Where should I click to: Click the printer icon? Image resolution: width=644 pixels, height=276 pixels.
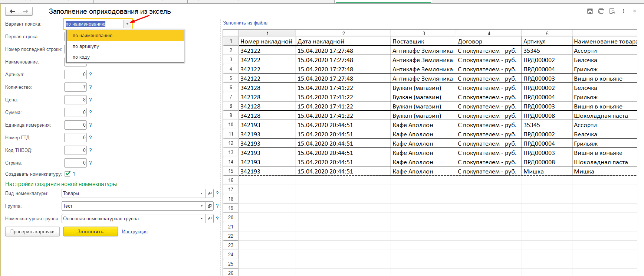tap(601, 11)
